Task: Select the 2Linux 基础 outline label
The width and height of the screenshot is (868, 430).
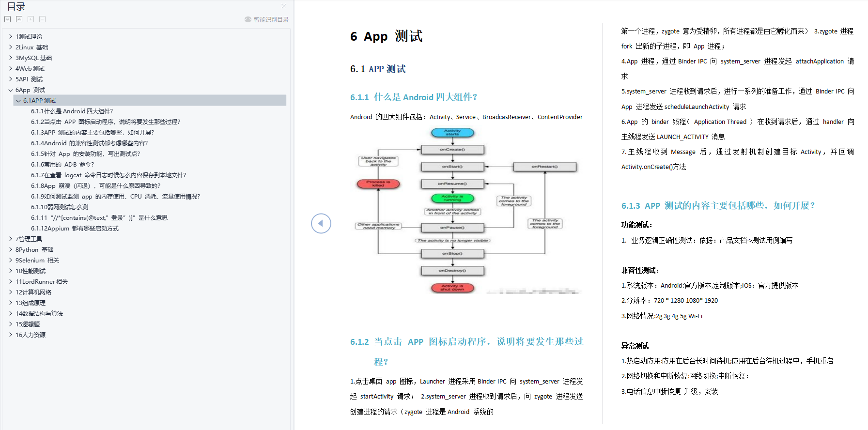Action: pyautogui.click(x=31, y=47)
